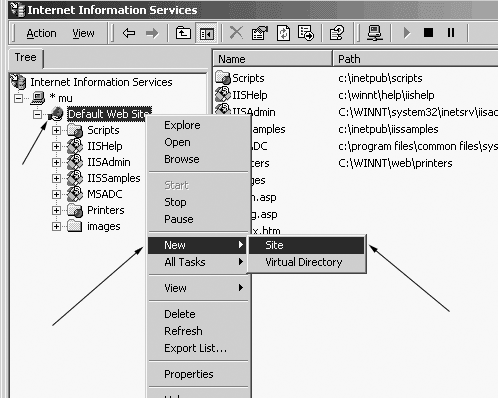Screen dimensions: 498x398
Task: Click the Up one level toolbar icon
Action: (183, 33)
